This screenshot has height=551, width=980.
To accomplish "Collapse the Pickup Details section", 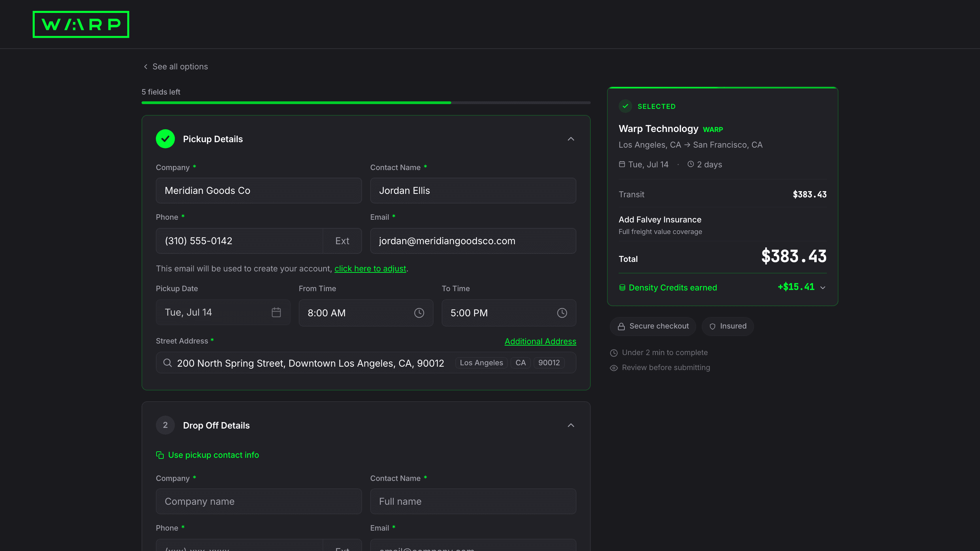I will click(x=571, y=139).
